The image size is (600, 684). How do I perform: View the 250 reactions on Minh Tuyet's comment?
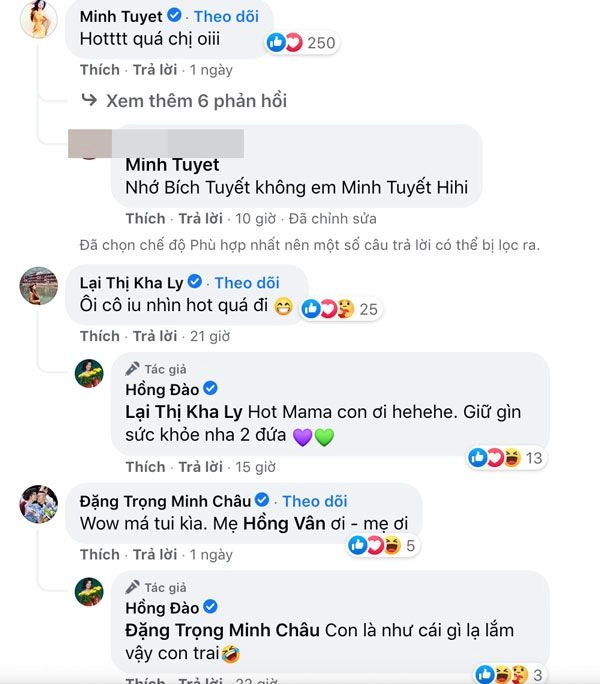(x=302, y=43)
